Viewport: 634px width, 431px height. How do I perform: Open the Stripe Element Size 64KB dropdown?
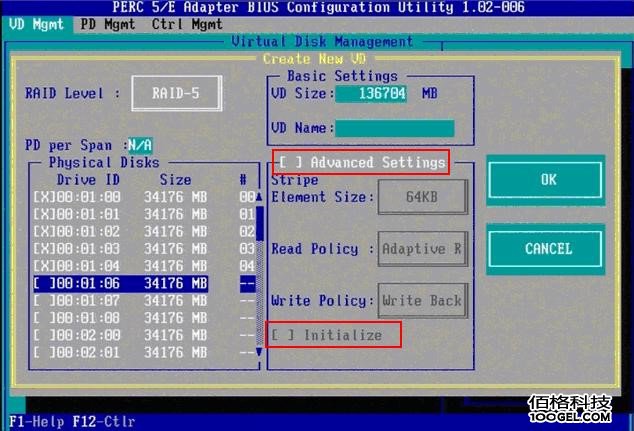click(x=423, y=197)
